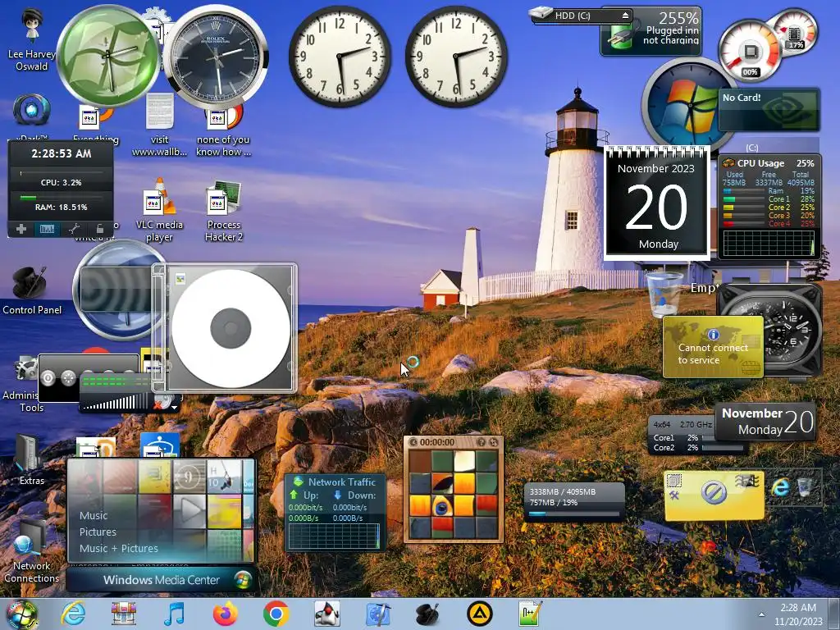The image size is (840, 630).
Task: Open the Extras desktop icon
Action: [31, 459]
